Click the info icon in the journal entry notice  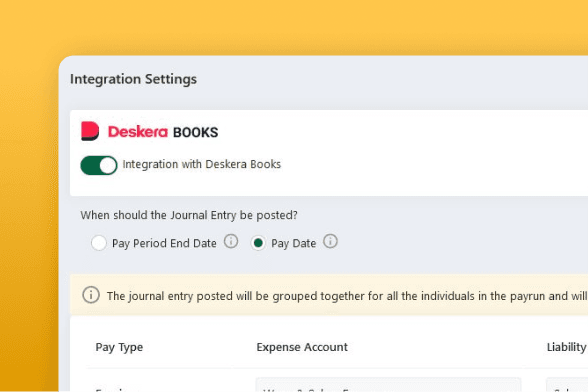[x=91, y=295]
